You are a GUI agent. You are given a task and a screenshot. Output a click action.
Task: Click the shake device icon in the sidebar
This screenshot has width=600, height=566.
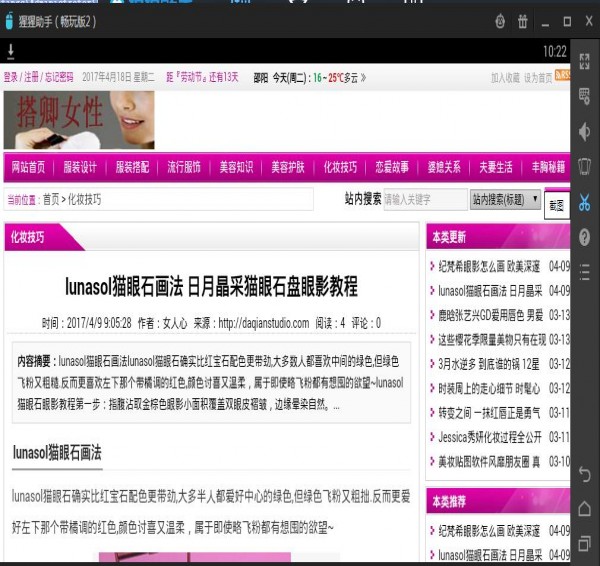click(584, 166)
